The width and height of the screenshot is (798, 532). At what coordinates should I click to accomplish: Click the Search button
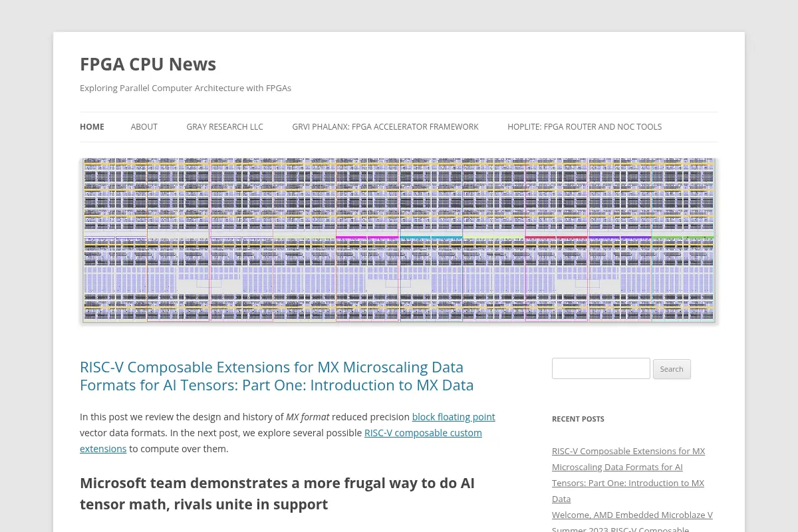click(x=672, y=369)
